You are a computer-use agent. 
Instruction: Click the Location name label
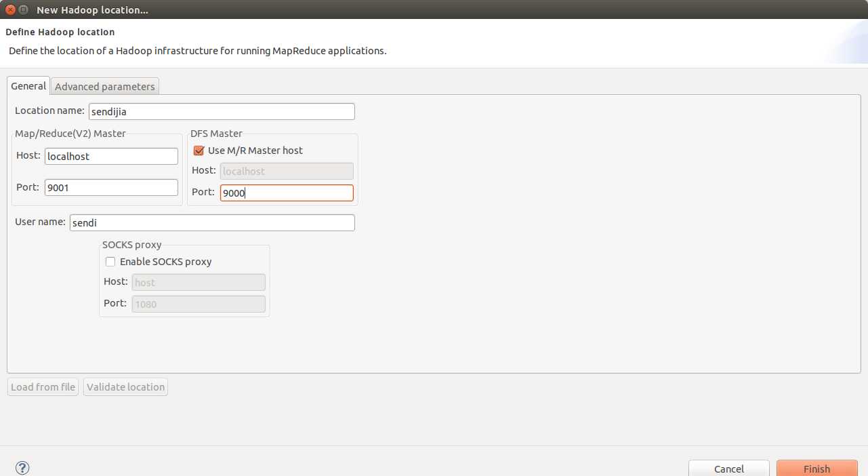pyautogui.click(x=49, y=111)
